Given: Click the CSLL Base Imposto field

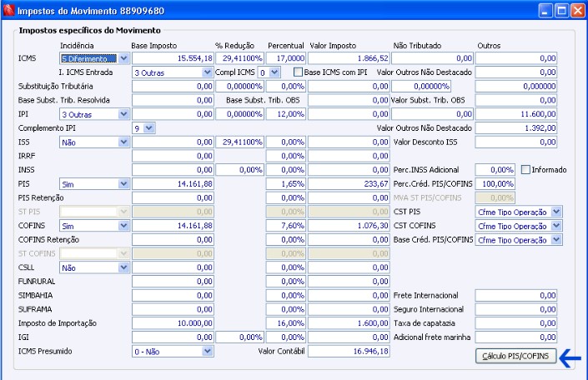Looking at the screenshot, I should pos(173,267).
